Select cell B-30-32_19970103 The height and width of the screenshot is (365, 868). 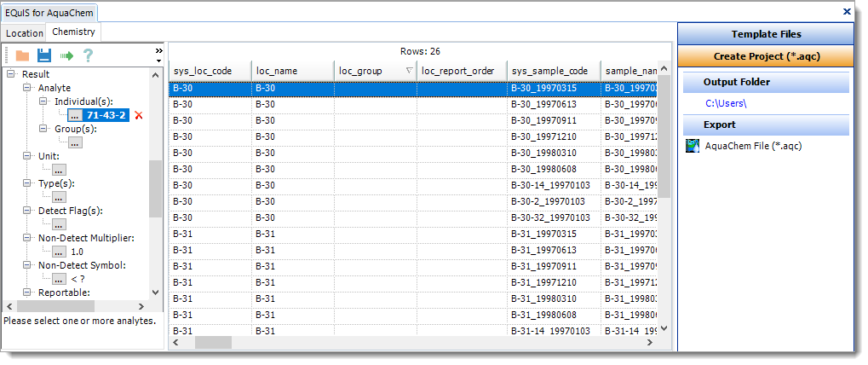pos(554,217)
